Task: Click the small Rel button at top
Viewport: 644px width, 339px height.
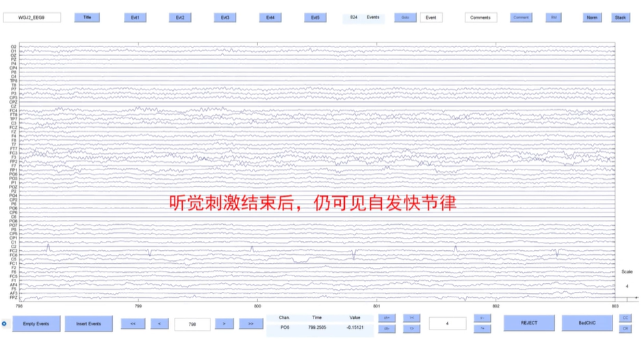Action: tap(554, 18)
